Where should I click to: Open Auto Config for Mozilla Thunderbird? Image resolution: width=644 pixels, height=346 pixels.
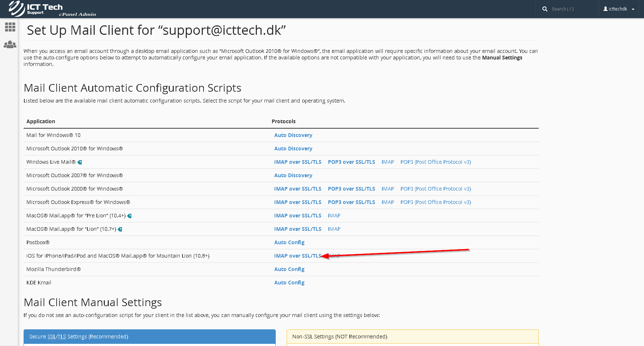pyautogui.click(x=289, y=269)
